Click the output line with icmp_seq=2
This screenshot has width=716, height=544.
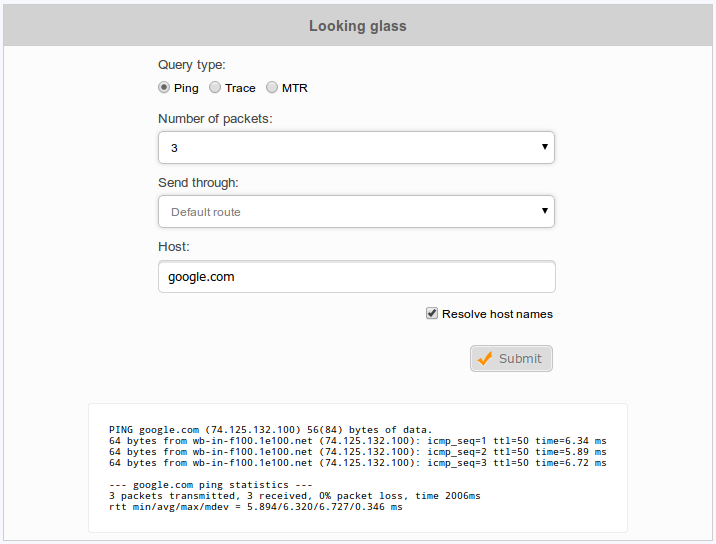(358, 452)
